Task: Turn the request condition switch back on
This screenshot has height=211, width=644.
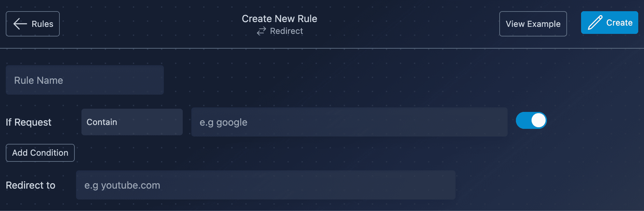Action: click(x=531, y=121)
